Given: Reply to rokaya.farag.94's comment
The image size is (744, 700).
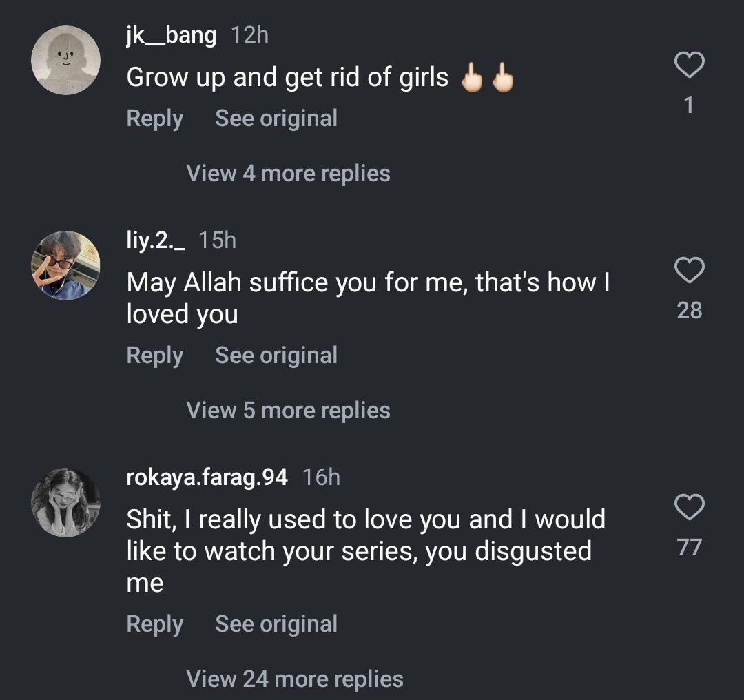Looking at the screenshot, I should click(154, 624).
